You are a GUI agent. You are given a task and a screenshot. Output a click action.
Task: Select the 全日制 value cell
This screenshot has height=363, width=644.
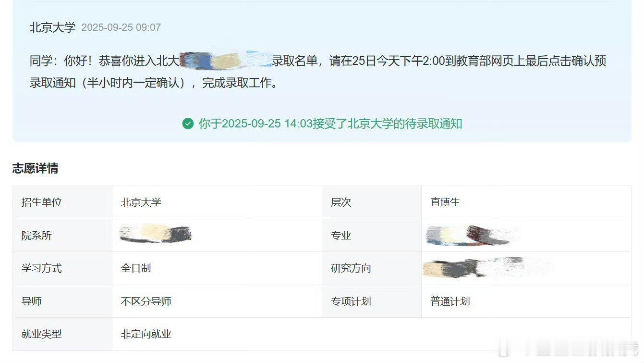pyautogui.click(x=217, y=268)
